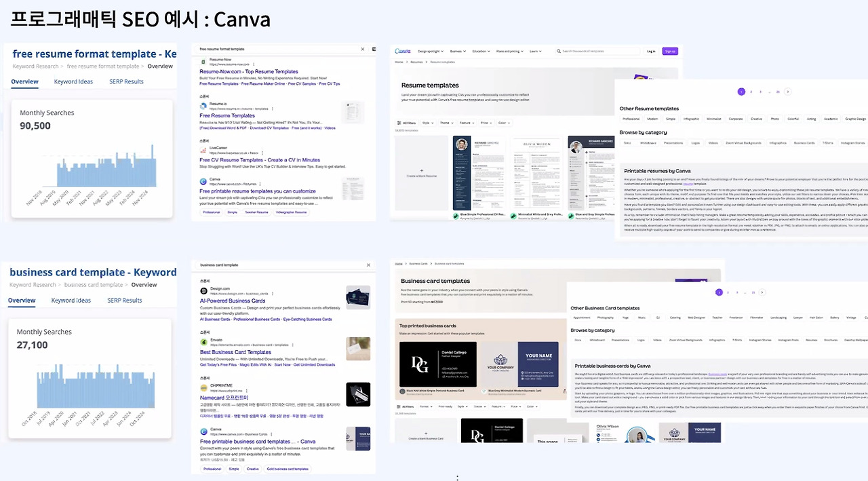Viewport: 868px width, 481px height.
Task: Open 'AI-Powered Business Cards' result
Action: [233, 301]
